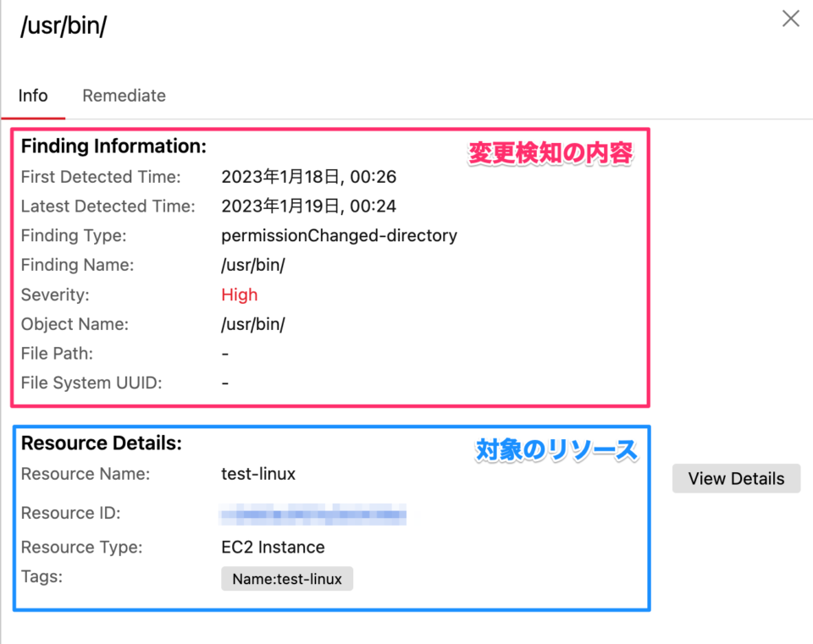This screenshot has width=813, height=644.
Task: Click the Tags field label
Action: click(41, 577)
